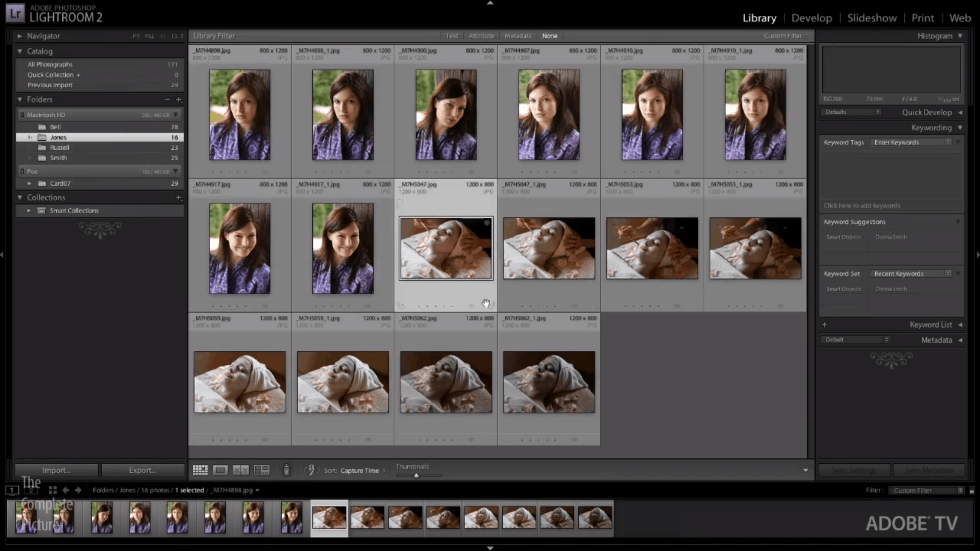Open the Enter Keywords dropdown

pyautogui.click(x=912, y=142)
